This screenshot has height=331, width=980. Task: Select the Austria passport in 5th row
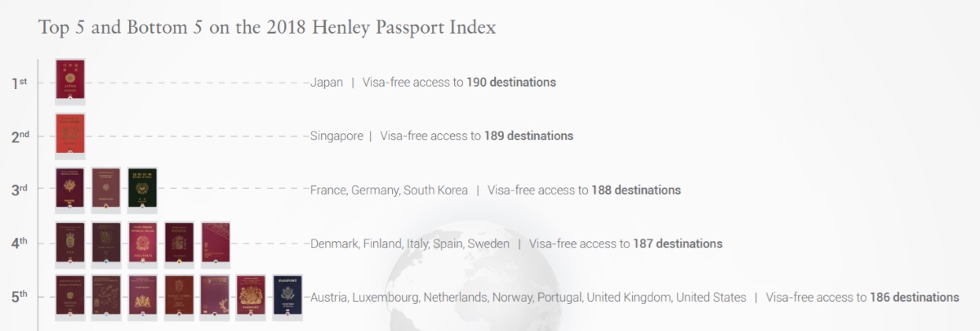pyautogui.click(x=69, y=296)
